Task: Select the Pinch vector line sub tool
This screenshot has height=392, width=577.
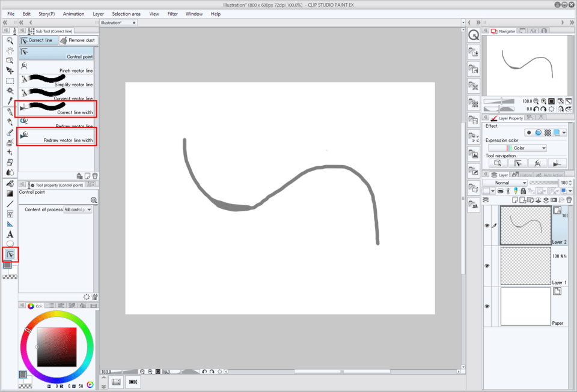Action: [57, 66]
